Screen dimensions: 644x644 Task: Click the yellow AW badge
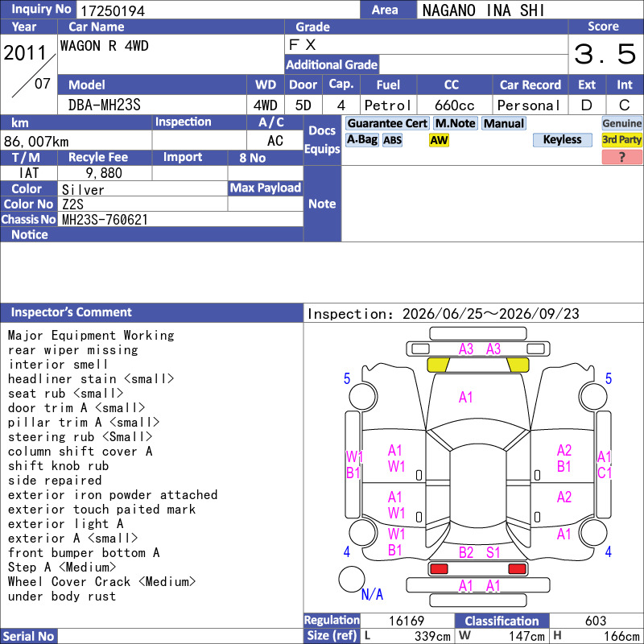tap(439, 140)
